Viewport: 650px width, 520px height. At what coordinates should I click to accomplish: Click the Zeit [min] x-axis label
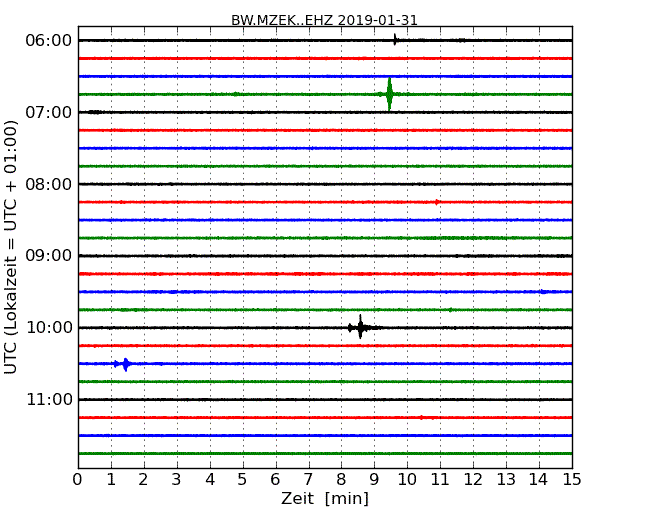click(324, 499)
